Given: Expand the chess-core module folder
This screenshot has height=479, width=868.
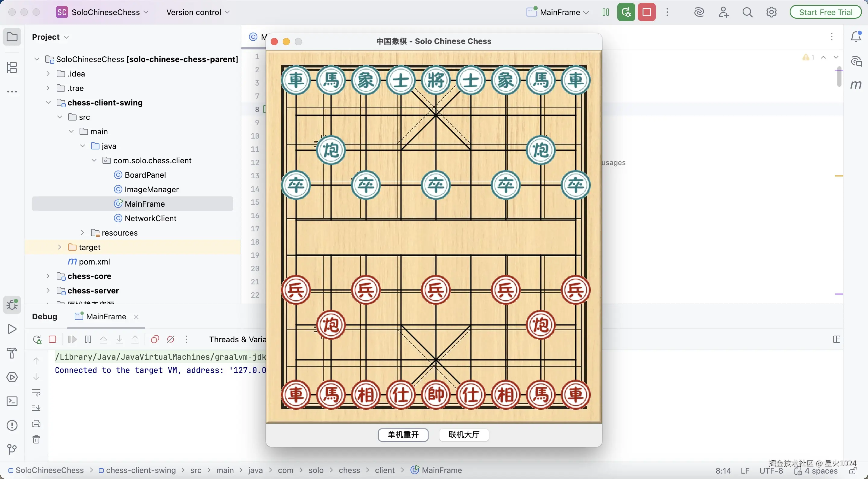Looking at the screenshot, I should click(48, 276).
